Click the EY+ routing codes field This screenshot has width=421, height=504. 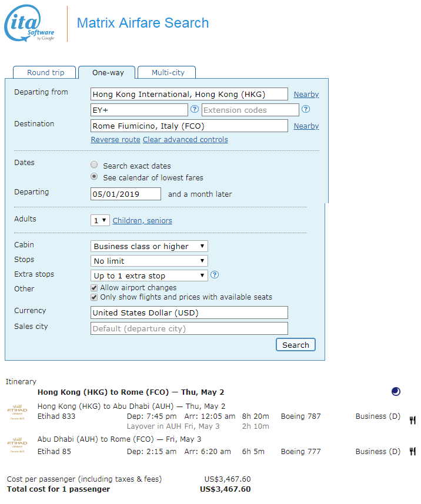point(139,110)
